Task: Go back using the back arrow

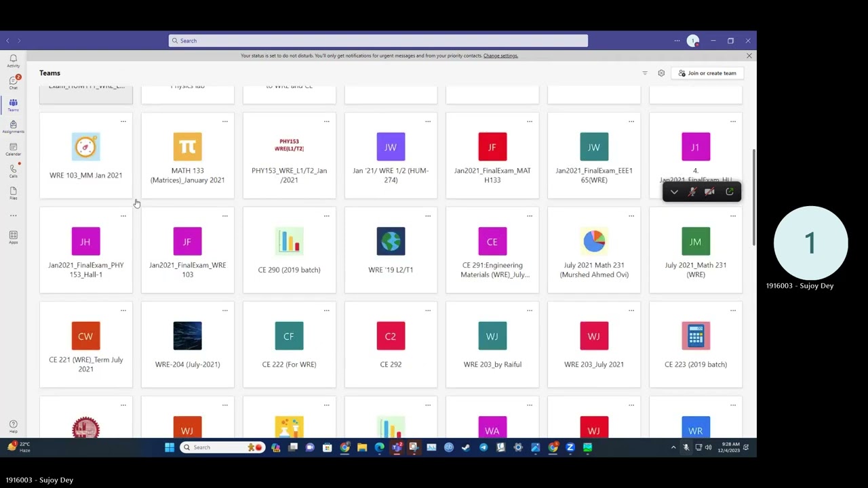Action: click(7, 41)
